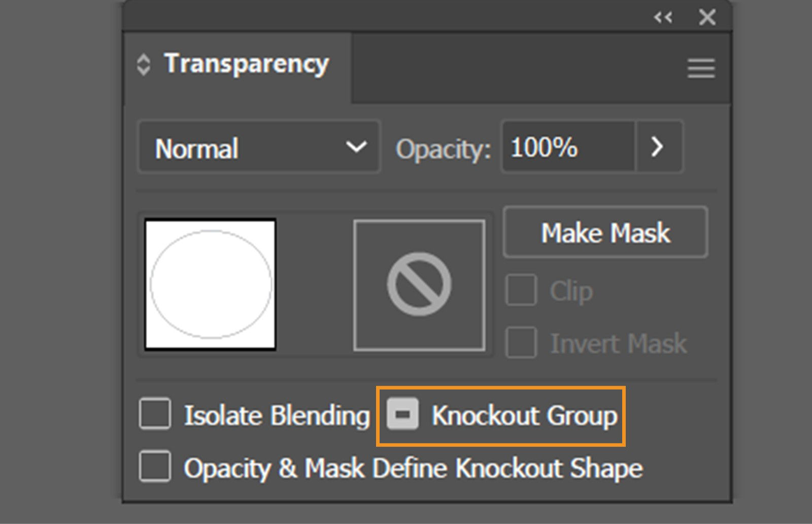
Task: Open the Normal blend mode dropdown
Action: tap(258, 148)
